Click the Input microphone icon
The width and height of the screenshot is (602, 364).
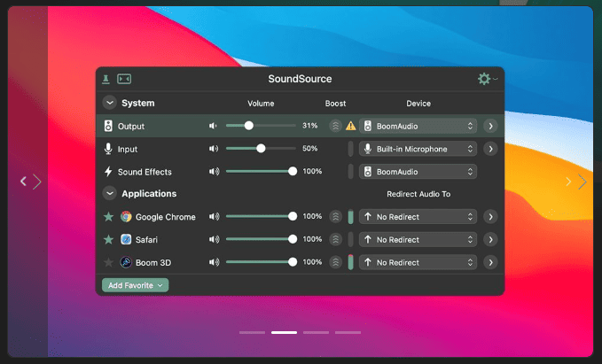pos(108,149)
